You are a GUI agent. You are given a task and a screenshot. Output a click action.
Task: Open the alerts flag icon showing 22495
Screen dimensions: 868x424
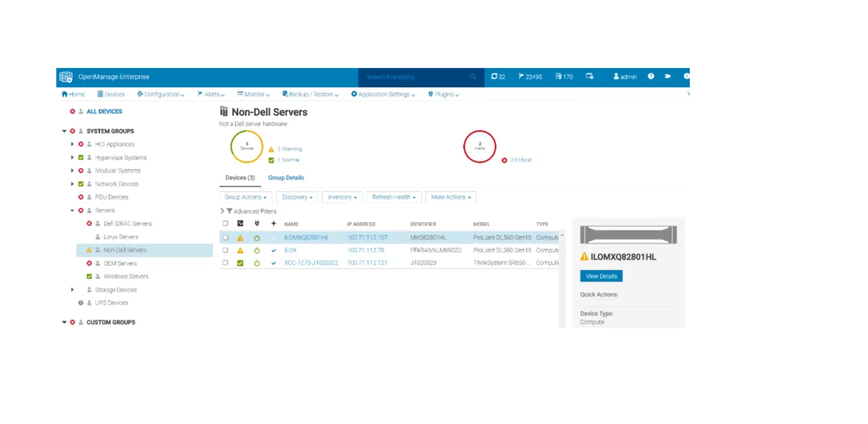pos(521,77)
